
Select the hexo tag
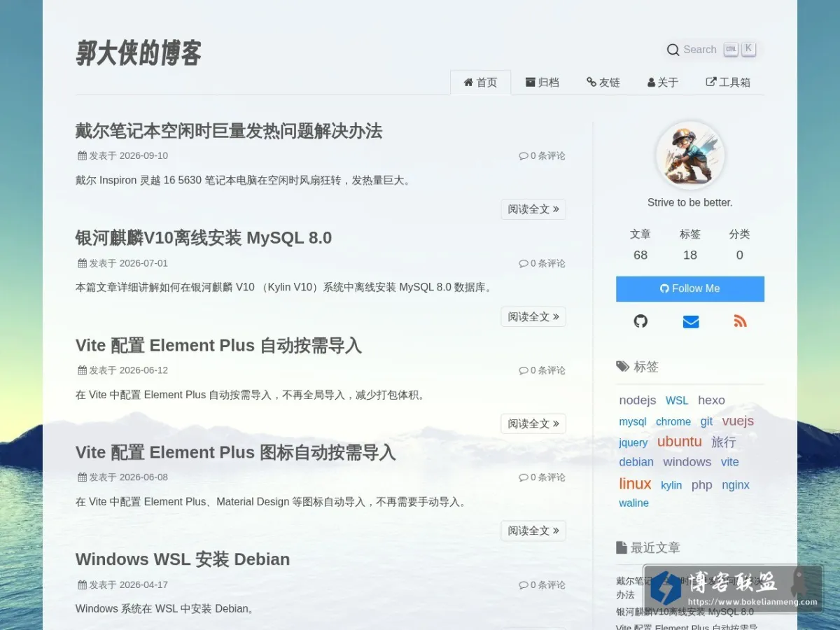coord(711,400)
